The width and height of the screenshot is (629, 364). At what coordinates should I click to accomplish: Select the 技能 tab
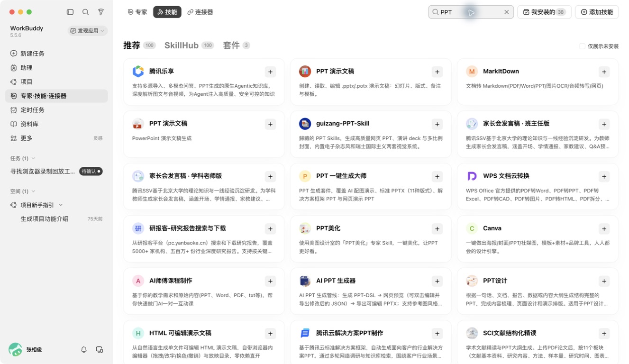click(x=167, y=12)
